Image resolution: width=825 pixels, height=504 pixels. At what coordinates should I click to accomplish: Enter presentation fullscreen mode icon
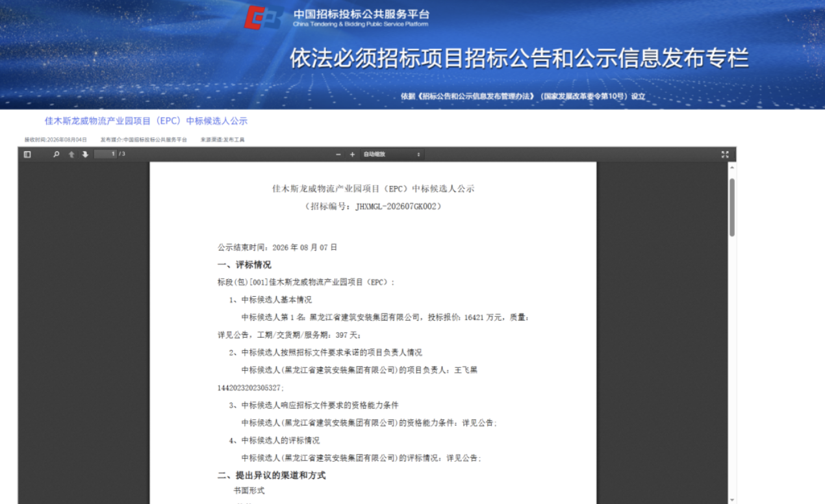point(725,155)
